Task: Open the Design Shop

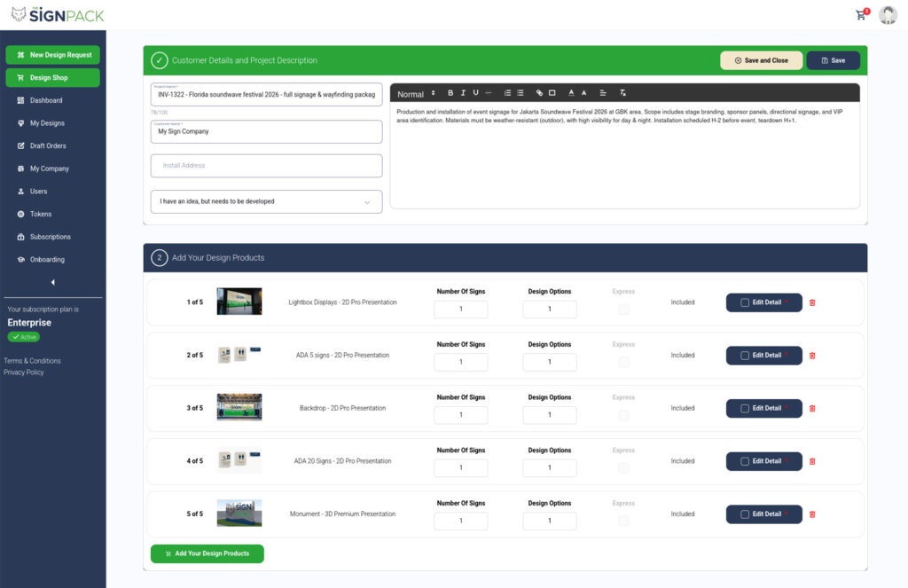Action: point(52,78)
